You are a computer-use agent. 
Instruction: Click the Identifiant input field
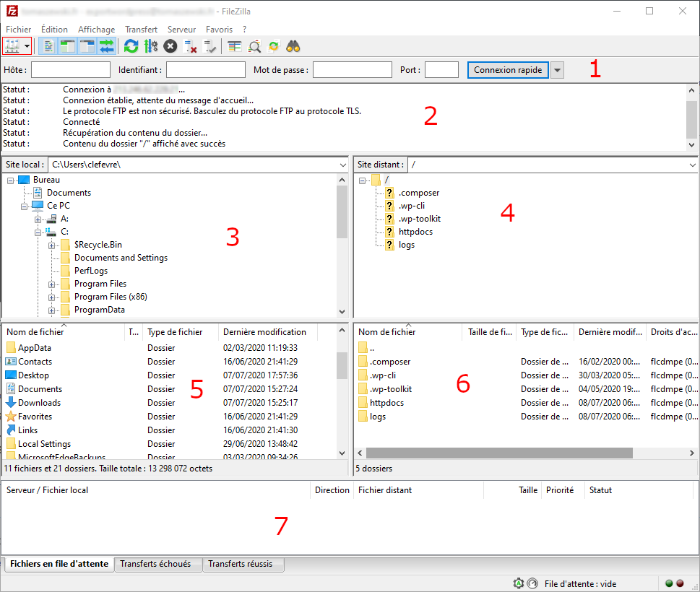click(x=206, y=69)
